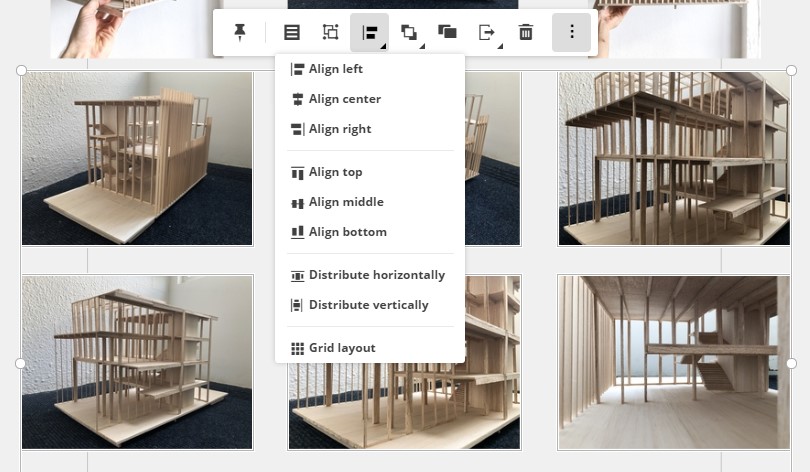The height and width of the screenshot is (472, 810).
Task: Apply Distribute horizontally
Action: [376, 275]
